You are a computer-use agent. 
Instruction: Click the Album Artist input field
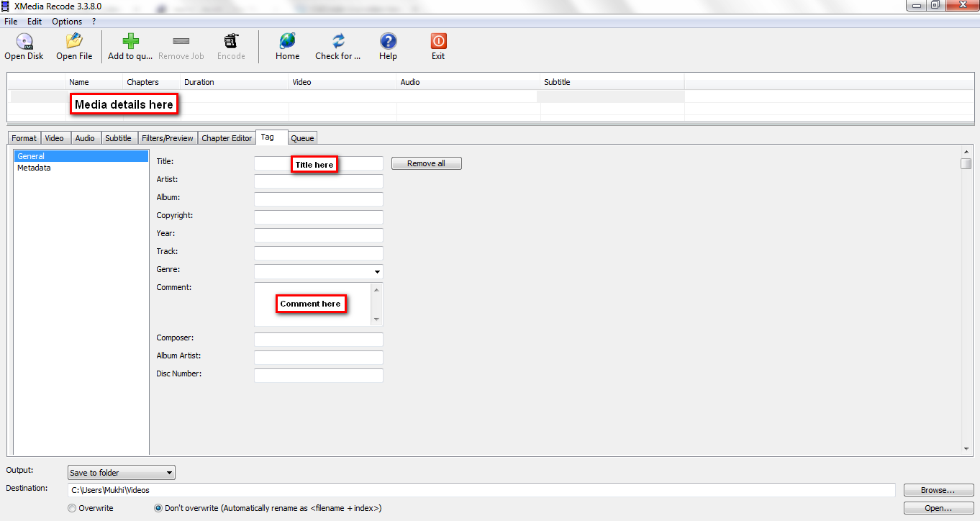tap(318, 358)
